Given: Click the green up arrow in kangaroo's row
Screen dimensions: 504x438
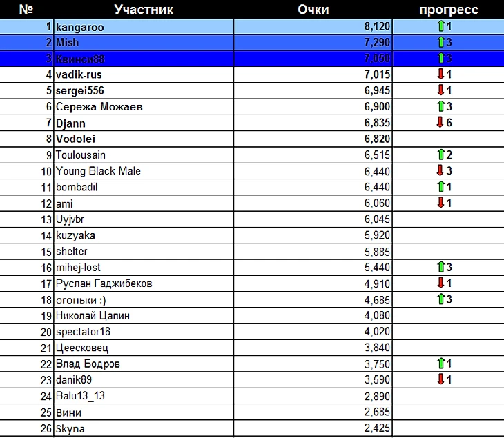Looking at the screenshot, I should point(439,27).
